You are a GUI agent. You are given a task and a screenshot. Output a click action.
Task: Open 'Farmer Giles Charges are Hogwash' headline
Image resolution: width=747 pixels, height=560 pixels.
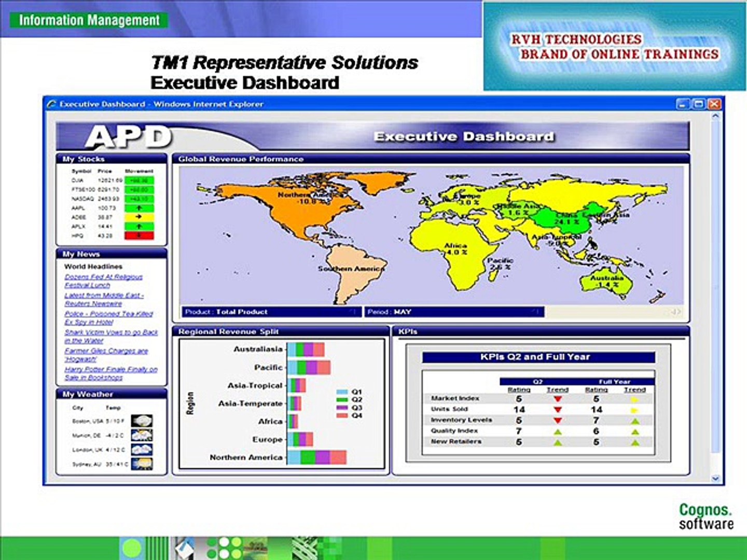106,355
